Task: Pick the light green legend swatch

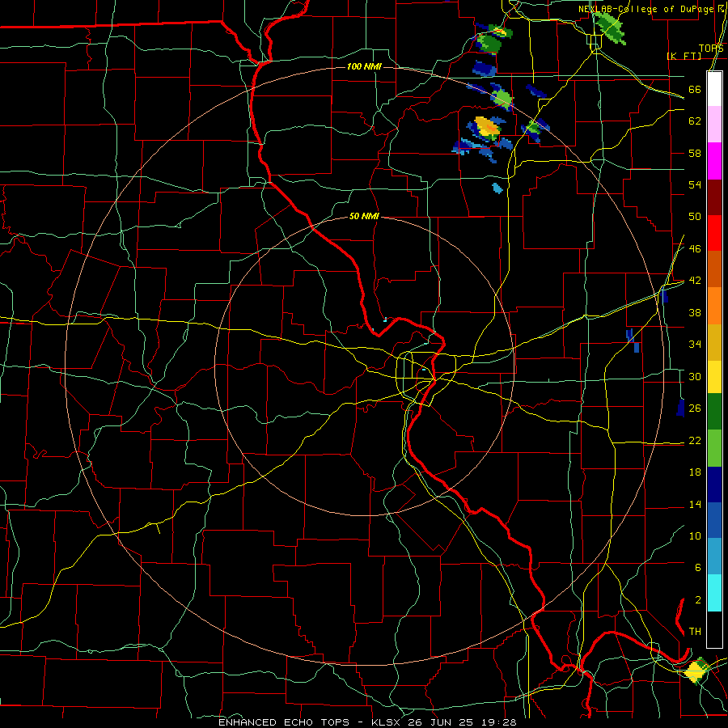Action: tap(714, 448)
